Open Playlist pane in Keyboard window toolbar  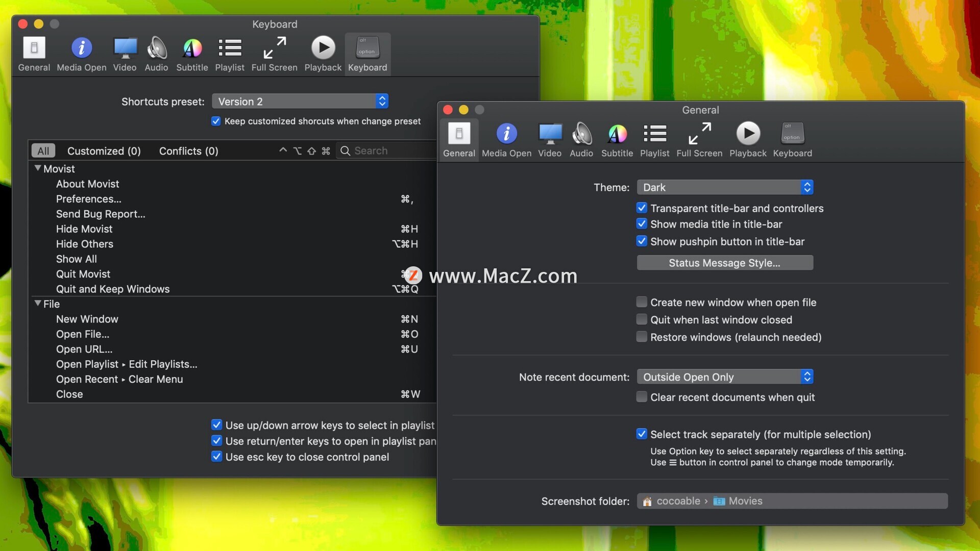tap(230, 54)
